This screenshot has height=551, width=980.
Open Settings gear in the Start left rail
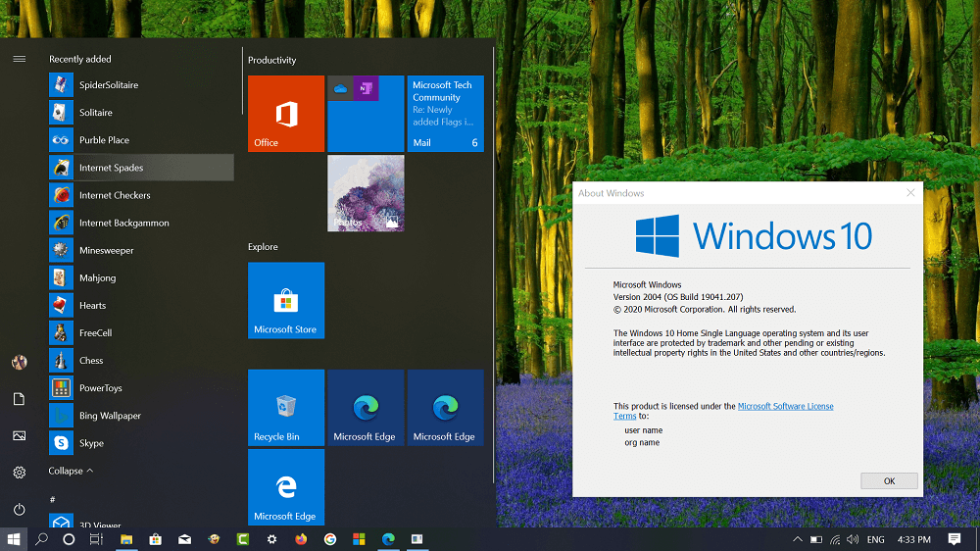pyautogui.click(x=20, y=473)
